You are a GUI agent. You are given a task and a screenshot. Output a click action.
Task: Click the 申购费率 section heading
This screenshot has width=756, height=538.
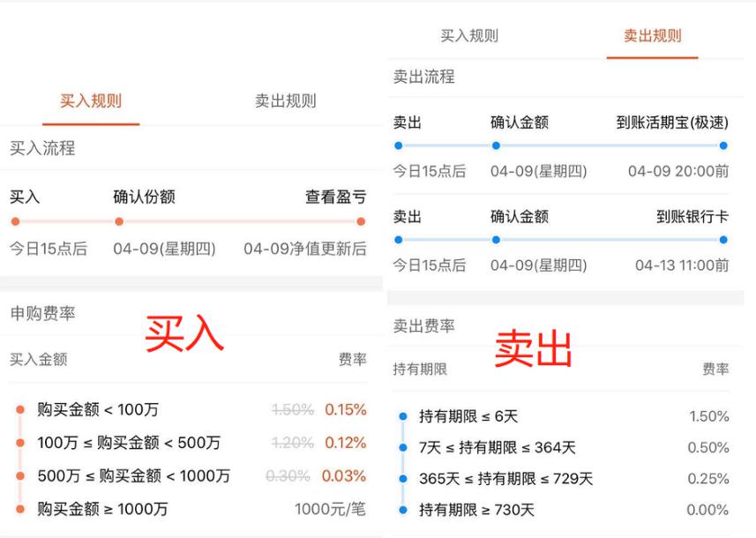tap(42, 314)
